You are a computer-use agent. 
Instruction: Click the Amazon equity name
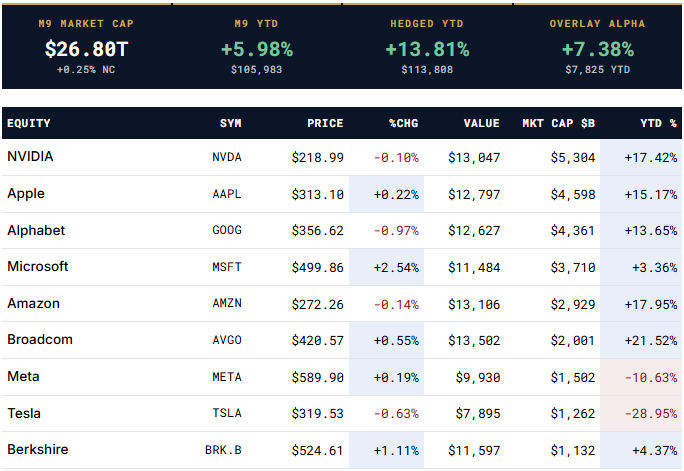click(33, 304)
